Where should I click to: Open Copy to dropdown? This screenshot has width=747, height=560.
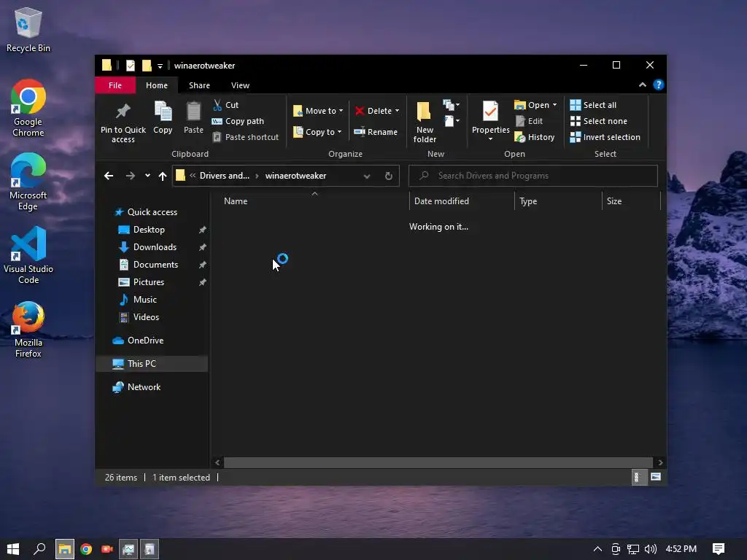(317, 132)
